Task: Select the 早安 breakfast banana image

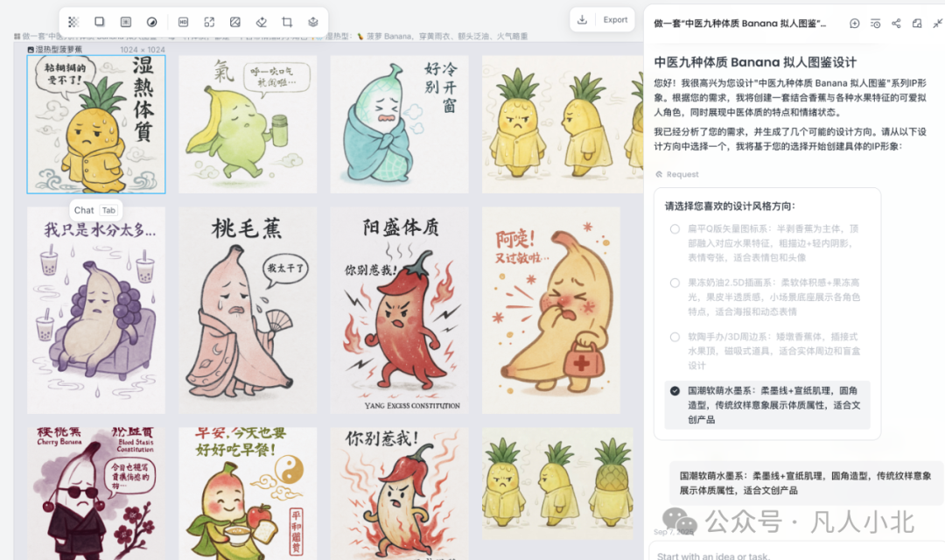Action: pyautogui.click(x=248, y=493)
